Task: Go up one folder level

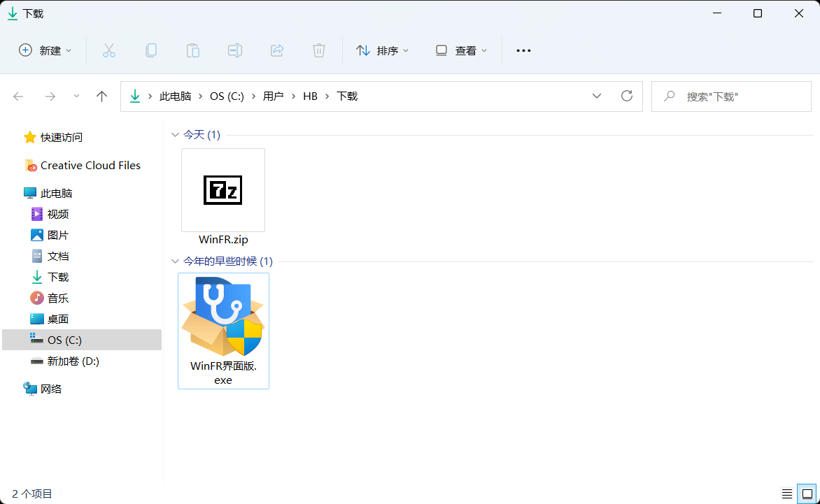Action: pos(102,96)
